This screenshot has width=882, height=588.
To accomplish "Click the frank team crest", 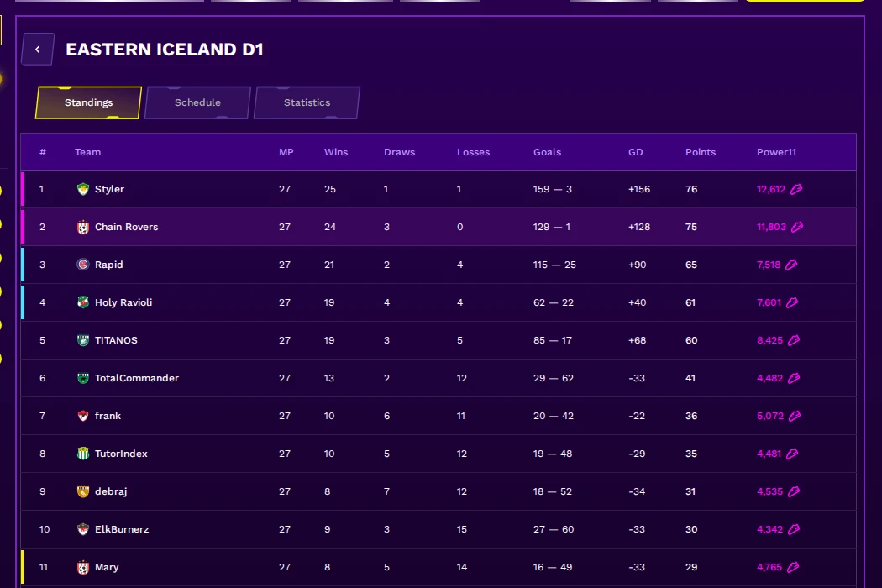I will (x=82, y=416).
